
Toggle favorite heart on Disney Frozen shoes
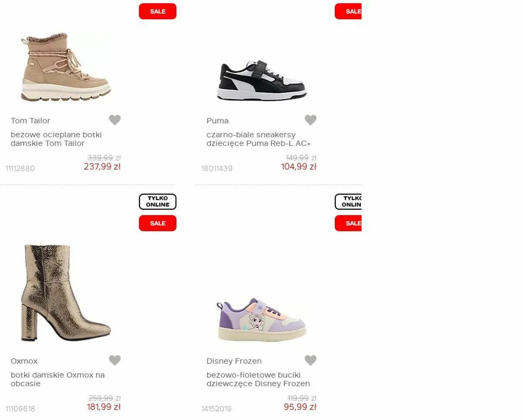click(310, 360)
